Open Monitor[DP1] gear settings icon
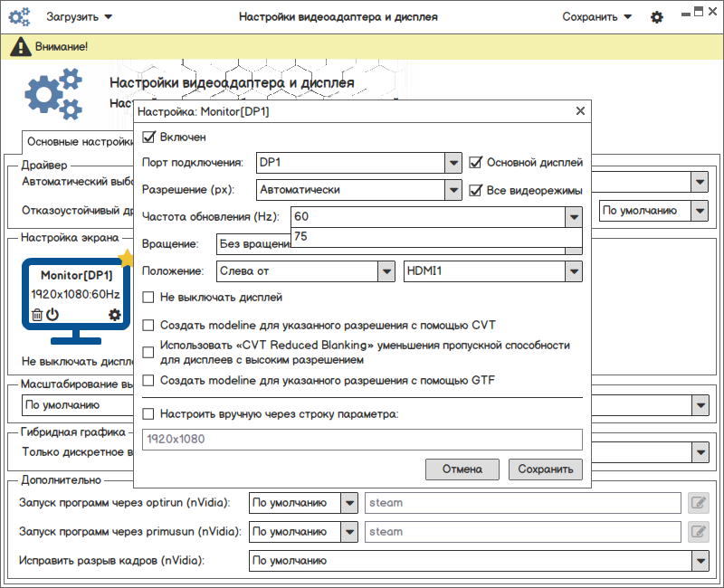724x588 pixels. [x=114, y=315]
